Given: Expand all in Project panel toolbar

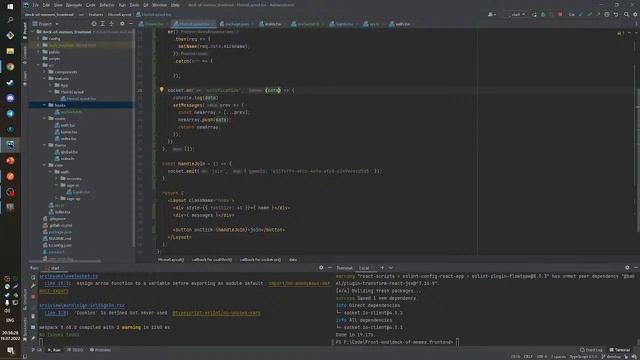Looking at the screenshot, I should (103, 24).
